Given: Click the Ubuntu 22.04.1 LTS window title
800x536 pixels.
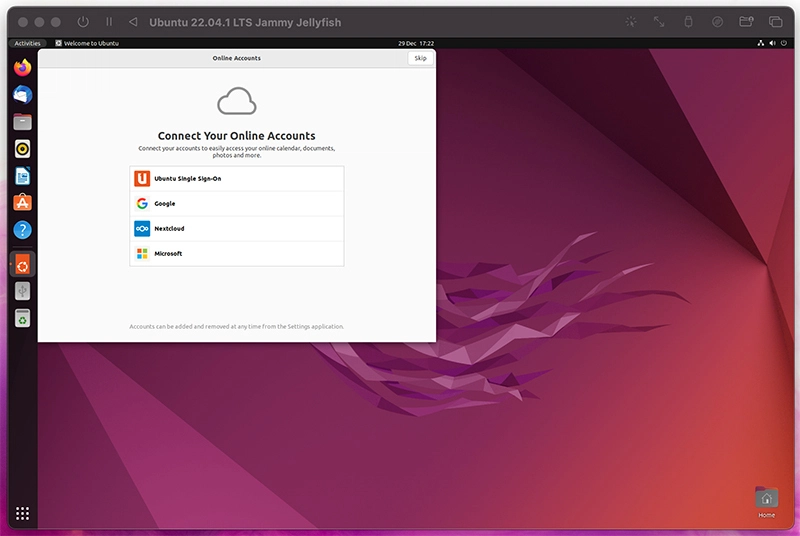Looking at the screenshot, I should tap(245, 22).
